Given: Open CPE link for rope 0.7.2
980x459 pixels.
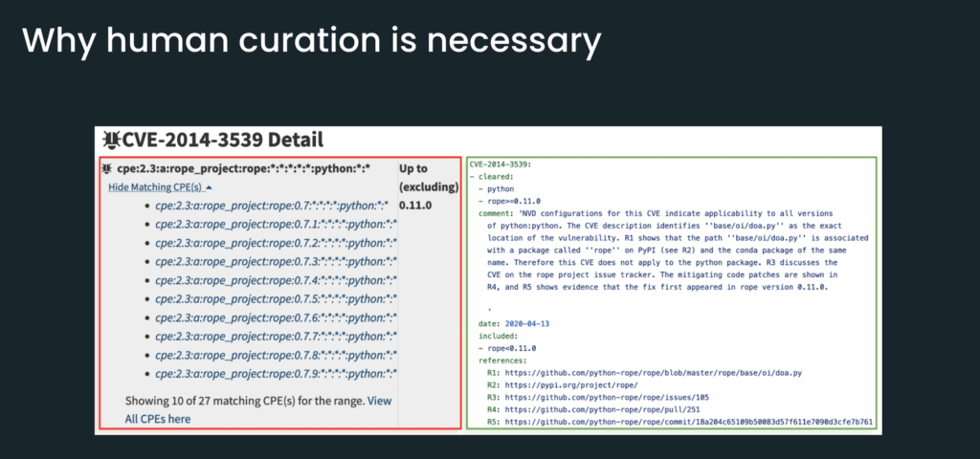Looking at the screenshot, I should (x=277, y=242).
